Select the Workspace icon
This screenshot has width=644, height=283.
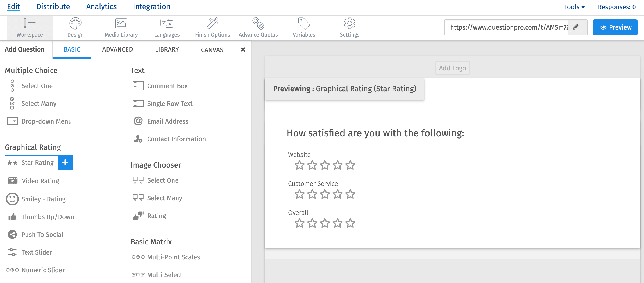pyautogui.click(x=30, y=27)
